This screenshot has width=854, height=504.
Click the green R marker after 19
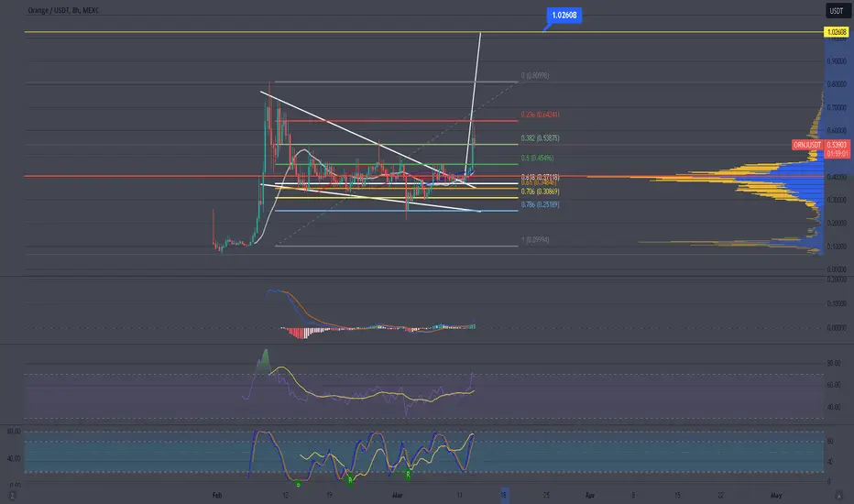[350, 480]
